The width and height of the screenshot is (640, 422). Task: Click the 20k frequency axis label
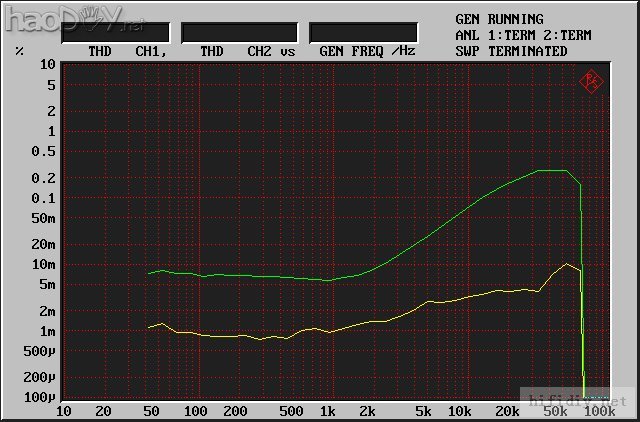click(x=507, y=411)
